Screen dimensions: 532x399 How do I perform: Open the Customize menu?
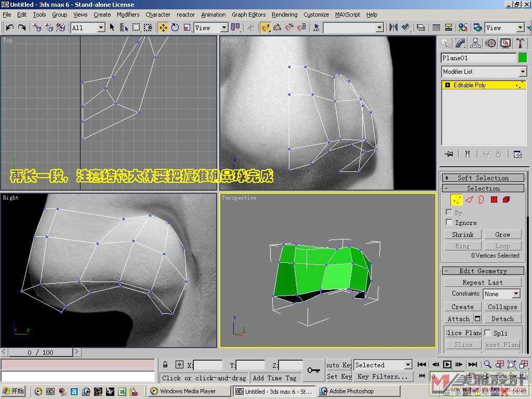click(316, 15)
